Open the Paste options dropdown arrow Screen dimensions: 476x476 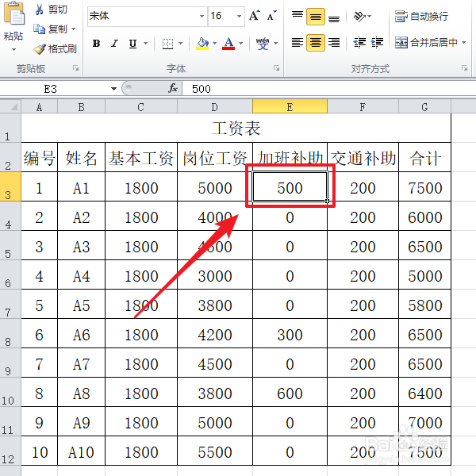[x=13, y=49]
